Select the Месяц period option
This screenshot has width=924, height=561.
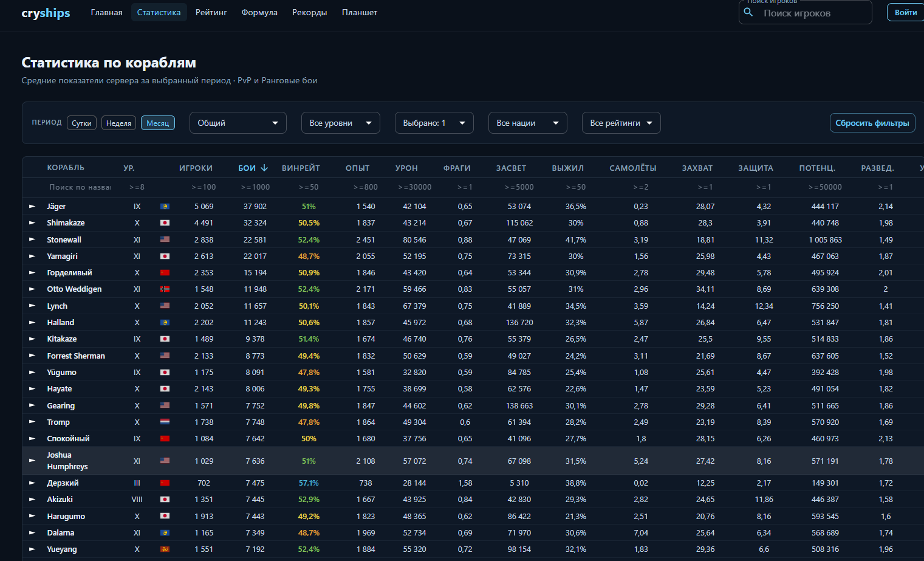coord(158,123)
